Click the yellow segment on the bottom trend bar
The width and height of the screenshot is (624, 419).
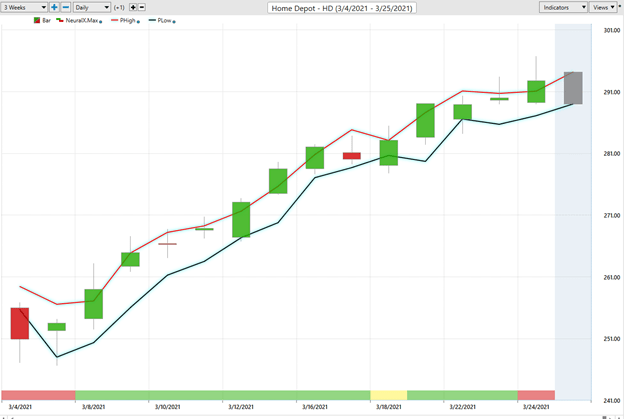pyautogui.click(x=388, y=395)
